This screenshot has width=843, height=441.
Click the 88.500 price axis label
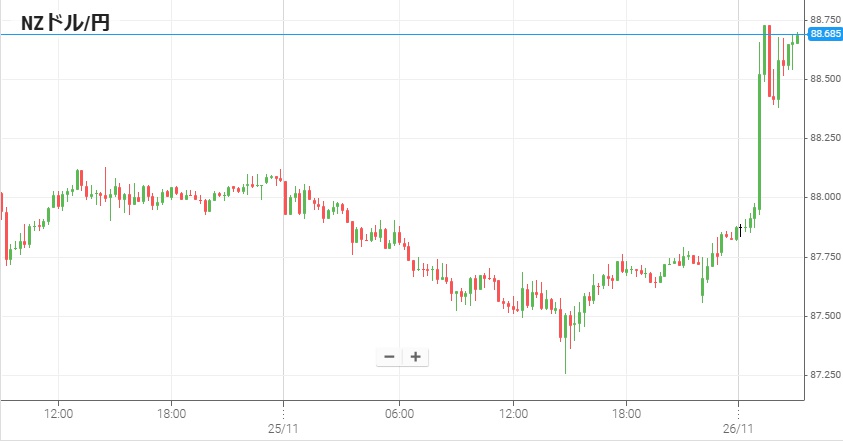coord(824,79)
